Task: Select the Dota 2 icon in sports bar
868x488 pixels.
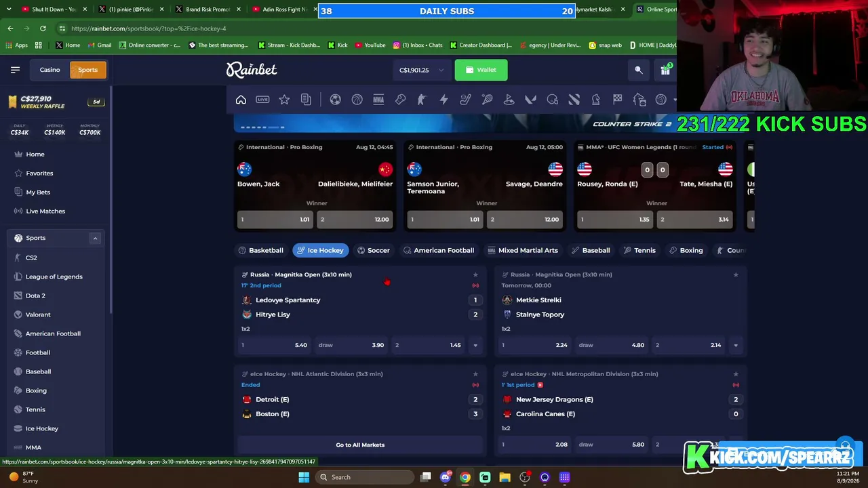Action: [x=574, y=100]
